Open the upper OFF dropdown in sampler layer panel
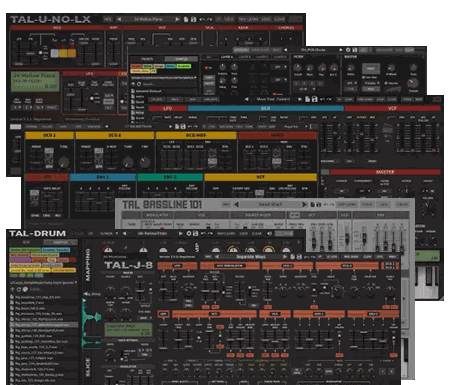 (x=280, y=67)
